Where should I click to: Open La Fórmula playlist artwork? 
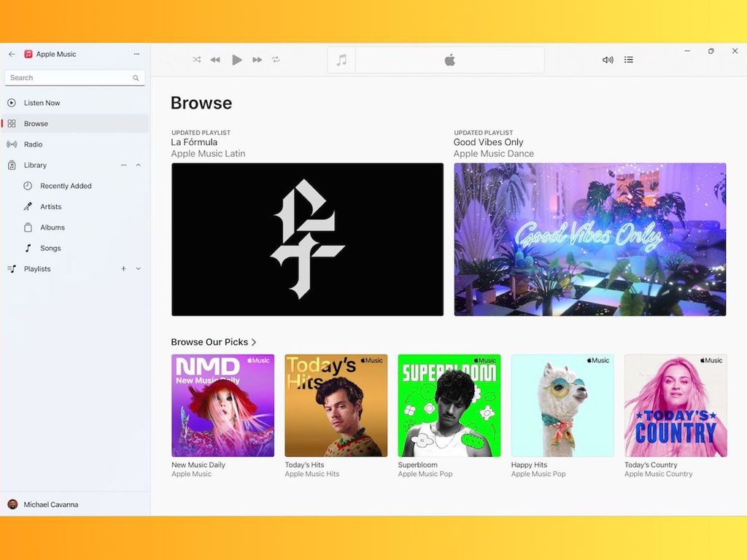pyautogui.click(x=307, y=239)
